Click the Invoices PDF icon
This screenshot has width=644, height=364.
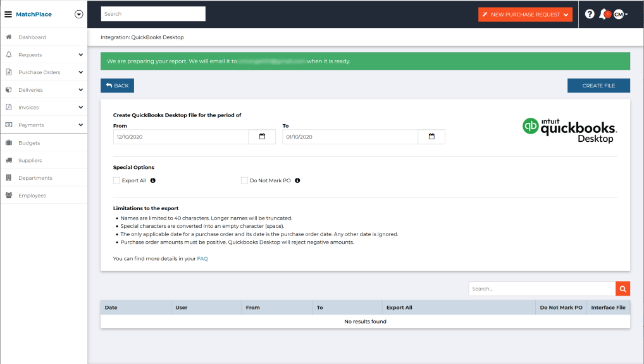(x=9, y=107)
